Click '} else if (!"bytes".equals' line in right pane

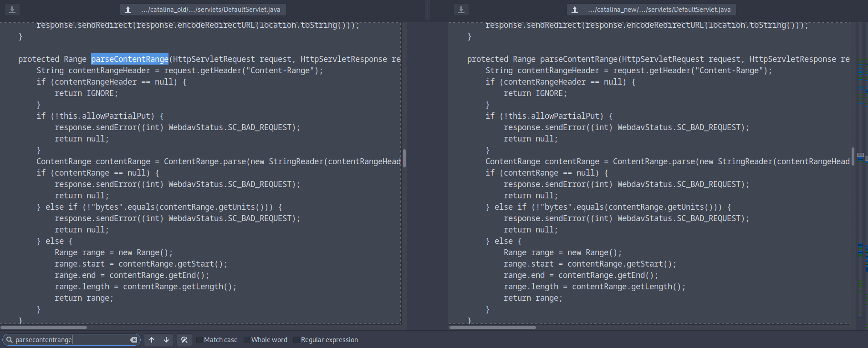608,207
